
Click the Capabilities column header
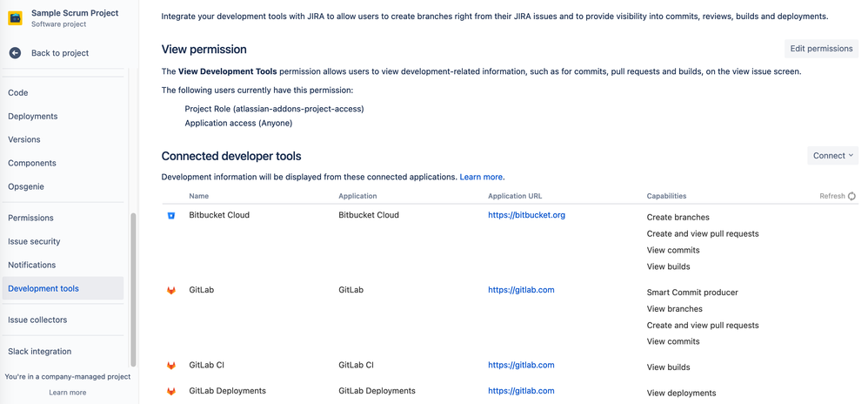666,196
